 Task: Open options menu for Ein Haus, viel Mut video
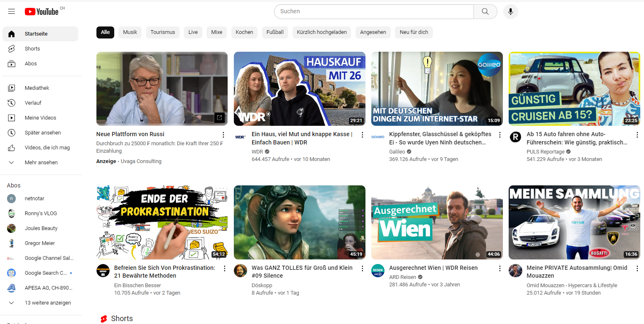[x=363, y=135]
